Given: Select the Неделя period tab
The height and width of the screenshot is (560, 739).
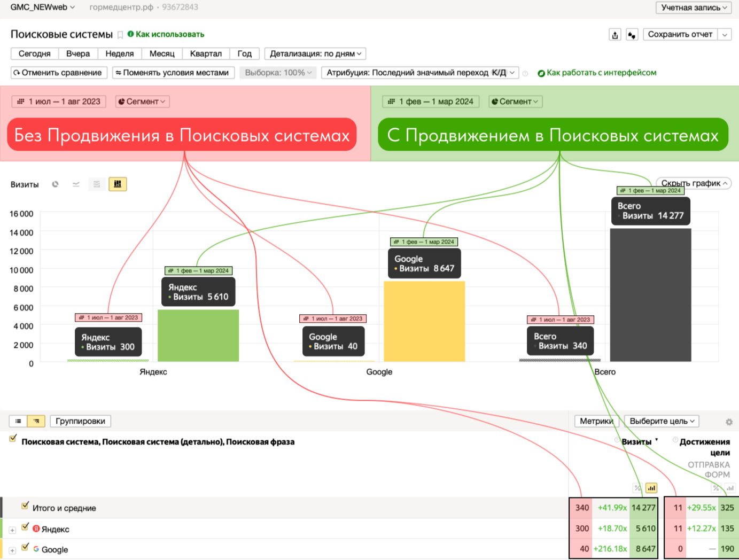Looking at the screenshot, I should point(120,53).
